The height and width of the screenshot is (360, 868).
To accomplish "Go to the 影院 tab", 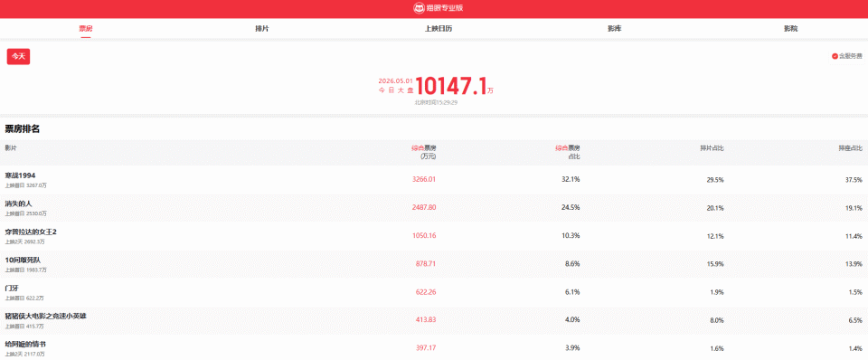I will pyautogui.click(x=790, y=28).
